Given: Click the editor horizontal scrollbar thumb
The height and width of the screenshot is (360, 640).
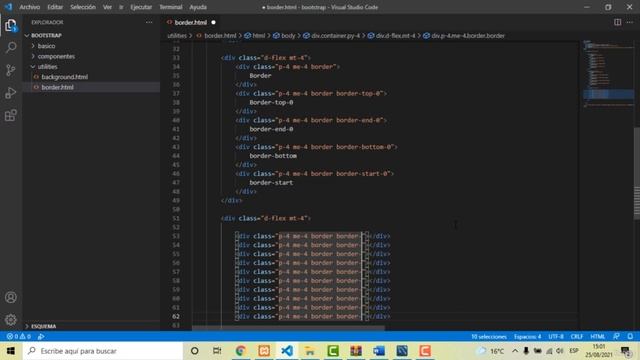Looking at the screenshot, I should click(x=288, y=328).
